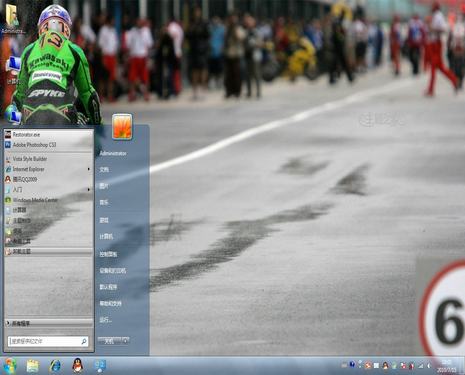Screen dimensions: 465x375
Task: Open 腾讯QQ2009 in the Start menu
Action: 48,180
